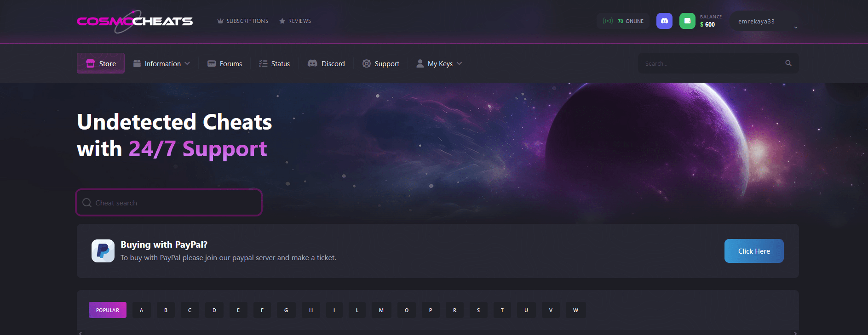Viewport: 868px width, 335px height.
Task: Open the emrekaya33 account dropdown
Action: (765, 21)
